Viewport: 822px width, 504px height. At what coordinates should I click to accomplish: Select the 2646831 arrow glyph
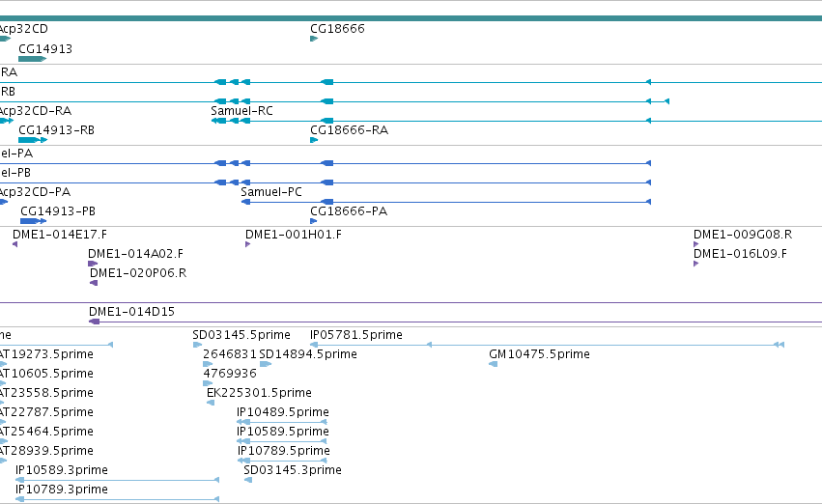(x=208, y=364)
